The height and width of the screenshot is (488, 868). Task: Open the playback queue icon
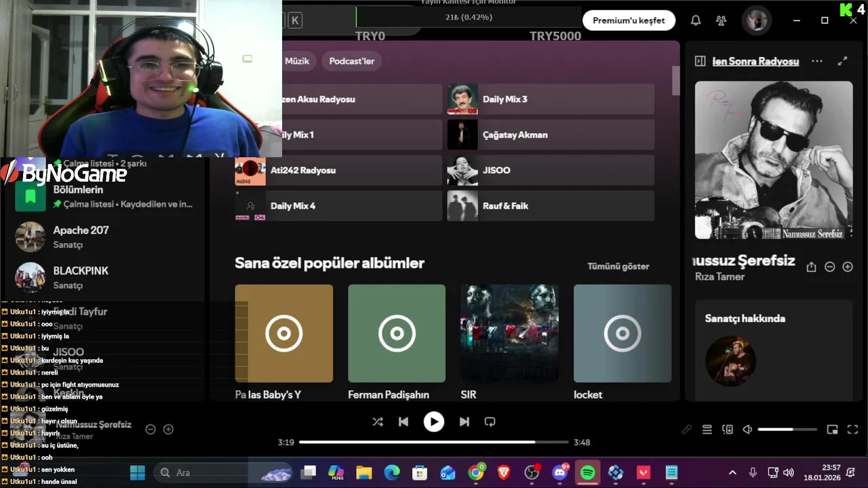point(707,429)
